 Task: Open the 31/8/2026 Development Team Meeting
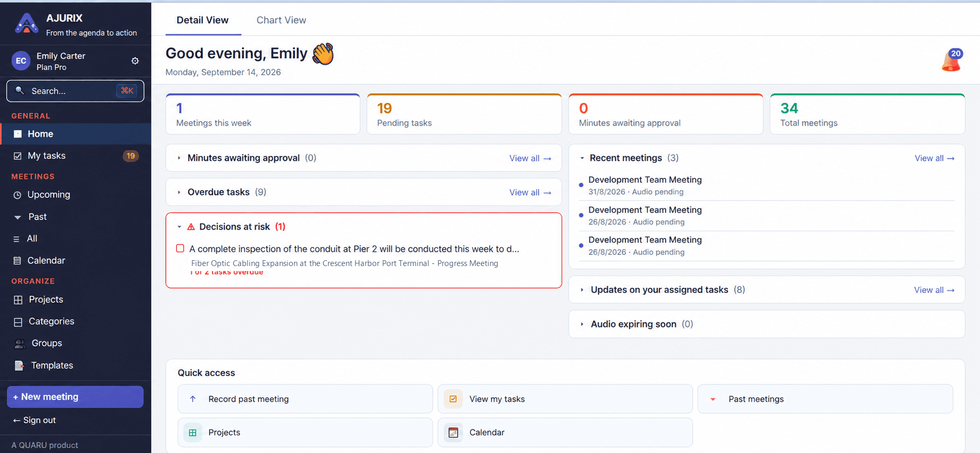tap(766, 185)
